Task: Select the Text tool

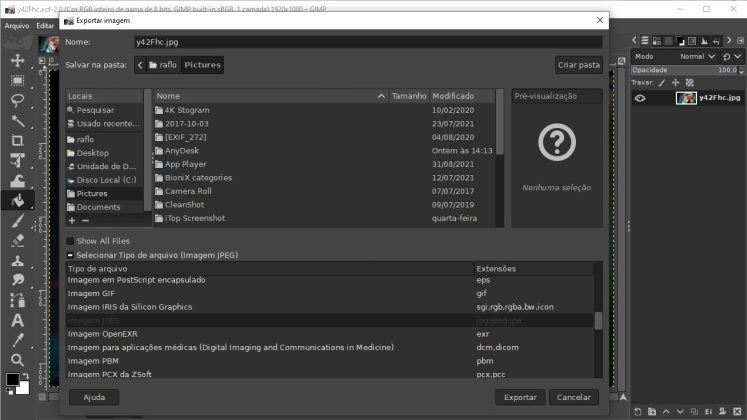Action: tap(17, 321)
